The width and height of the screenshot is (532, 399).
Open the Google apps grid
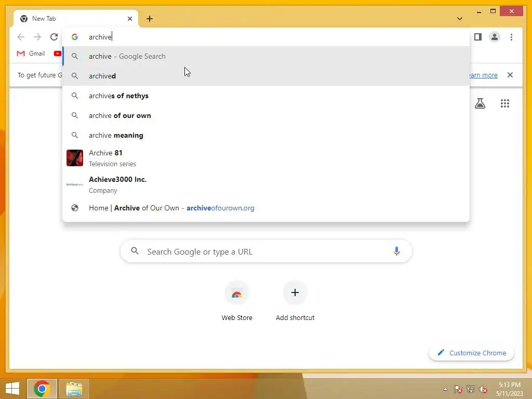(505, 103)
